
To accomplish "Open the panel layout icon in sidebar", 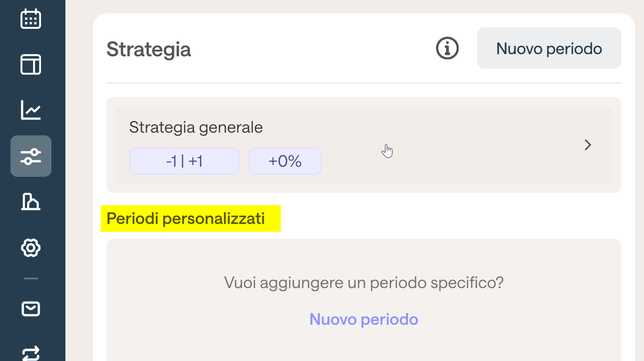I will tap(31, 65).
